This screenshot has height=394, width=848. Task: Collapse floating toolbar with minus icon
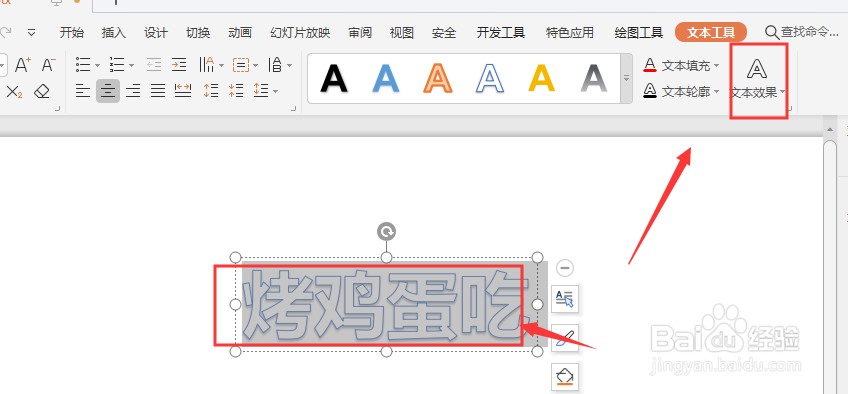565,268
